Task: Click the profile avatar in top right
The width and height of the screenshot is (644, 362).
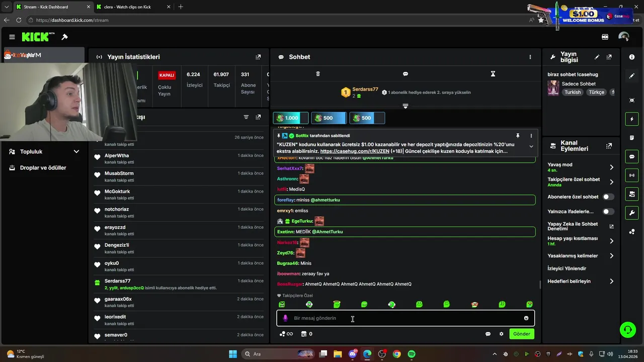Action: [624, 37]
